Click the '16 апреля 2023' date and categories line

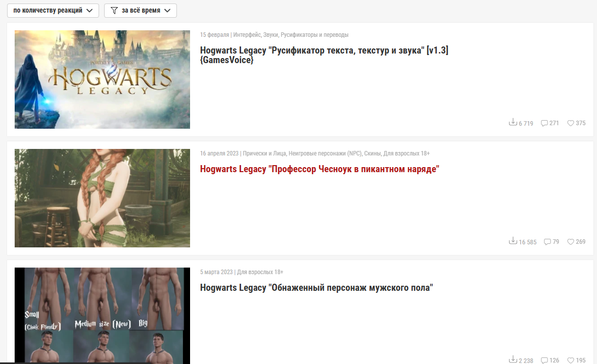(x=315, y=153)
